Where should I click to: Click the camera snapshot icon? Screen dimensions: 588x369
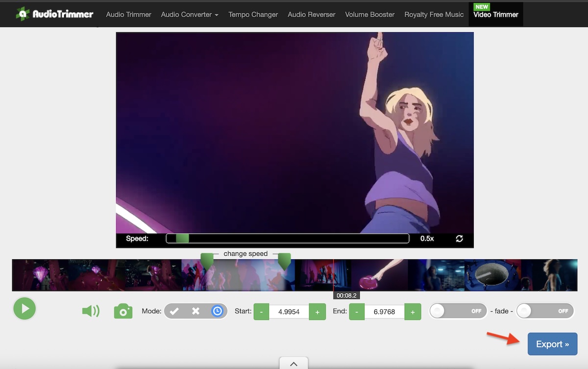coord(123,311)
